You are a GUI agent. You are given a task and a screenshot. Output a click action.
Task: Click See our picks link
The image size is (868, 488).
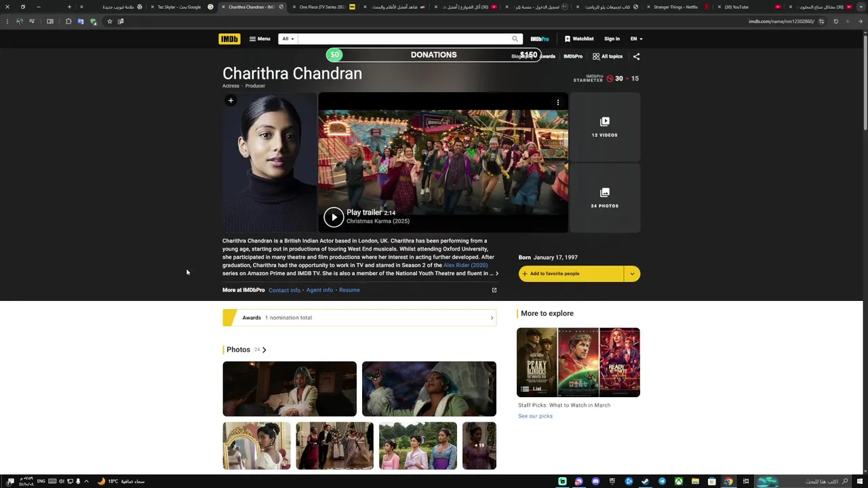(x=535, y=416)
